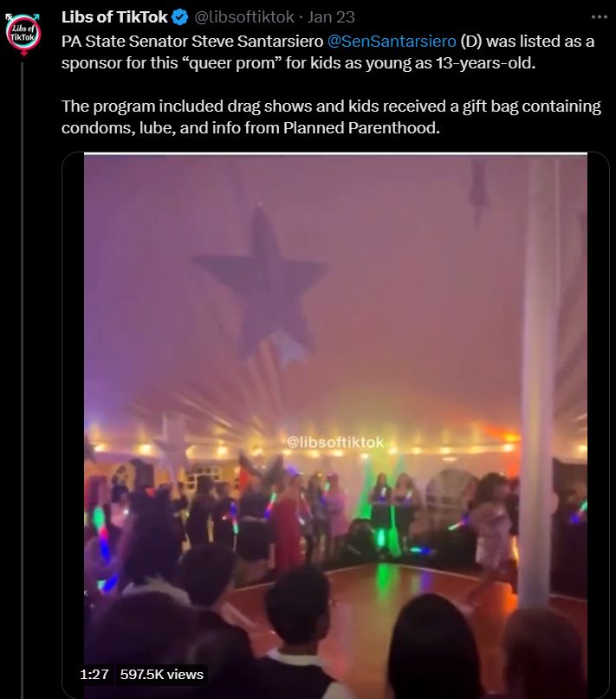Follow the @SenSantarsiero mention link
This screenshot has height=699, width=616.
[392, 41]
